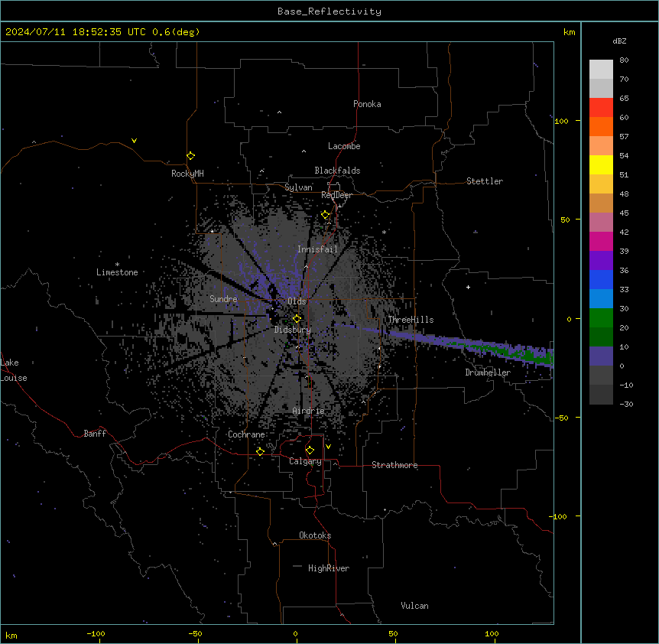
Task: Click the 100 tick on right axis
Action: click(561, 121)
